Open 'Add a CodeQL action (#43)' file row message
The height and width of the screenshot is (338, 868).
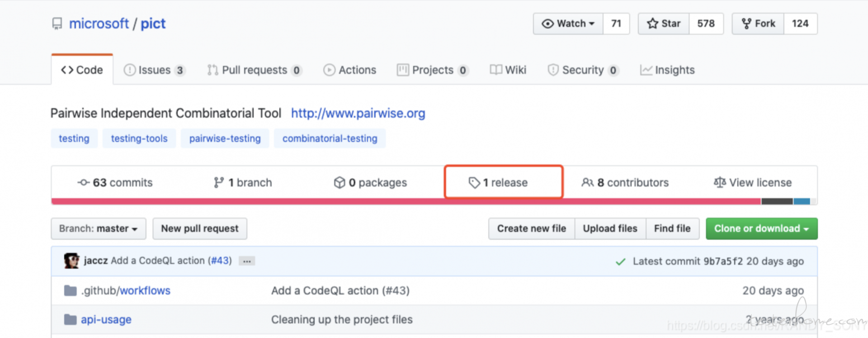[x=340, y=290]
